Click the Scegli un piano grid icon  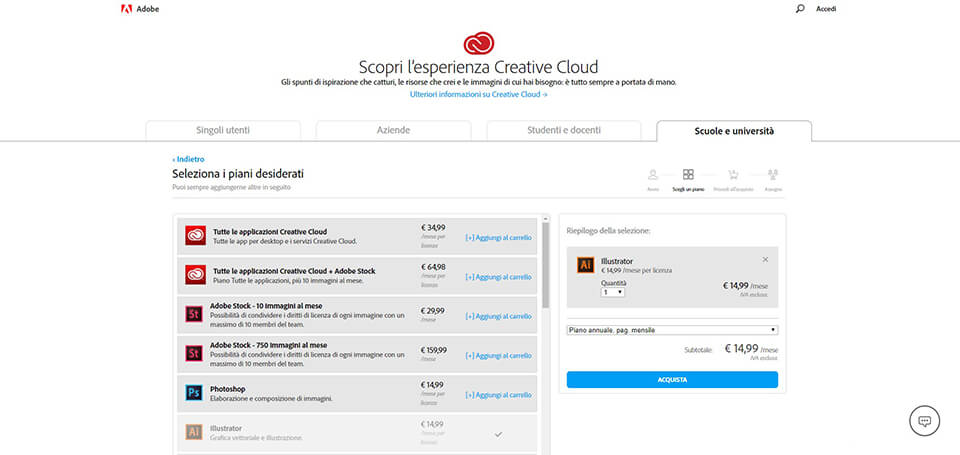pos(688,175)
